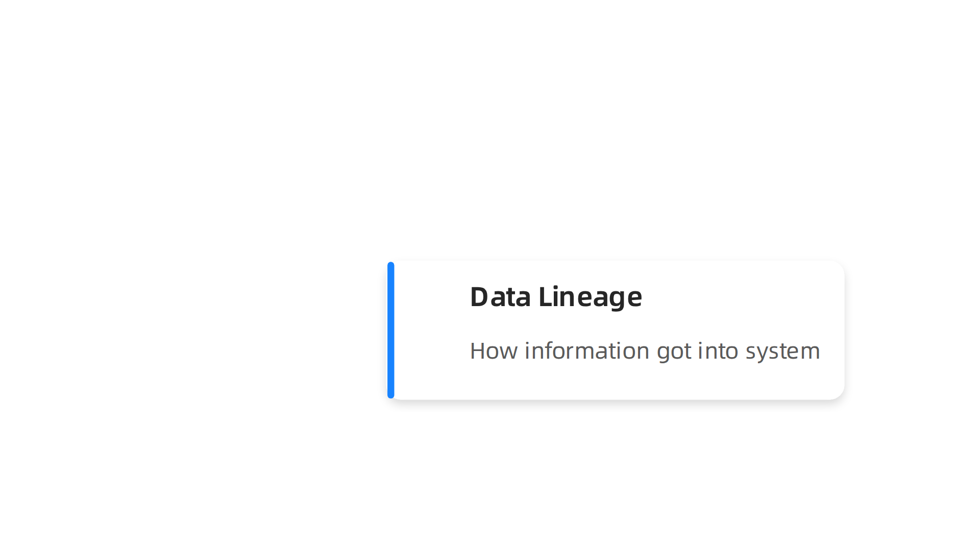
Task: Click the blue accent bar on card
Action: tap(391, 330)
